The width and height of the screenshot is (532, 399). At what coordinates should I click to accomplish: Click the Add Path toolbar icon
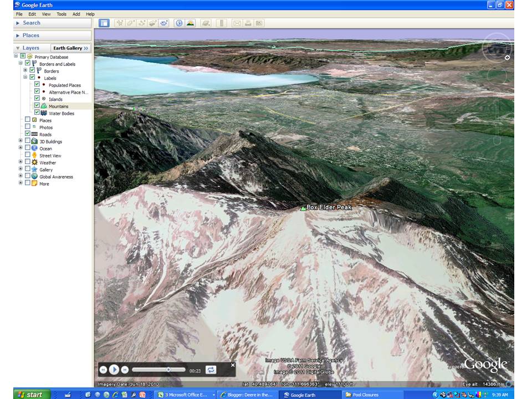coord(142,23)
